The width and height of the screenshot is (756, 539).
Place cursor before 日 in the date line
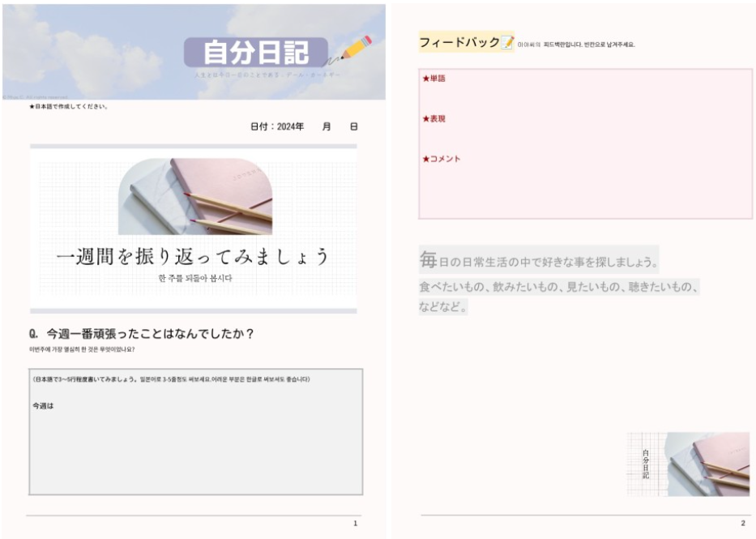coord(350,127)
